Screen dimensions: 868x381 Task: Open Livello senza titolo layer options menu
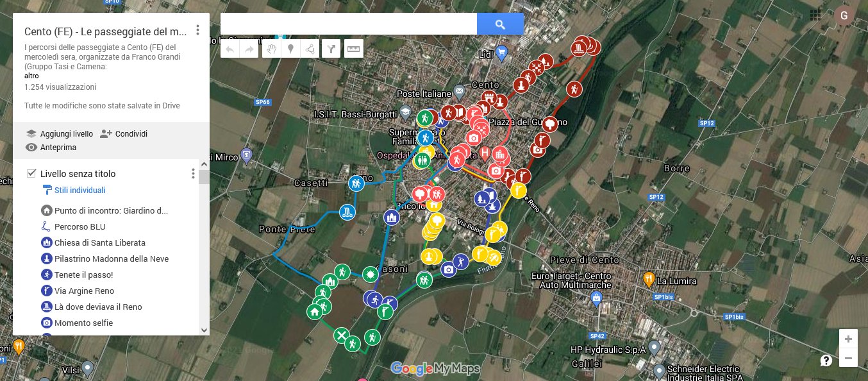coord(193,174)
